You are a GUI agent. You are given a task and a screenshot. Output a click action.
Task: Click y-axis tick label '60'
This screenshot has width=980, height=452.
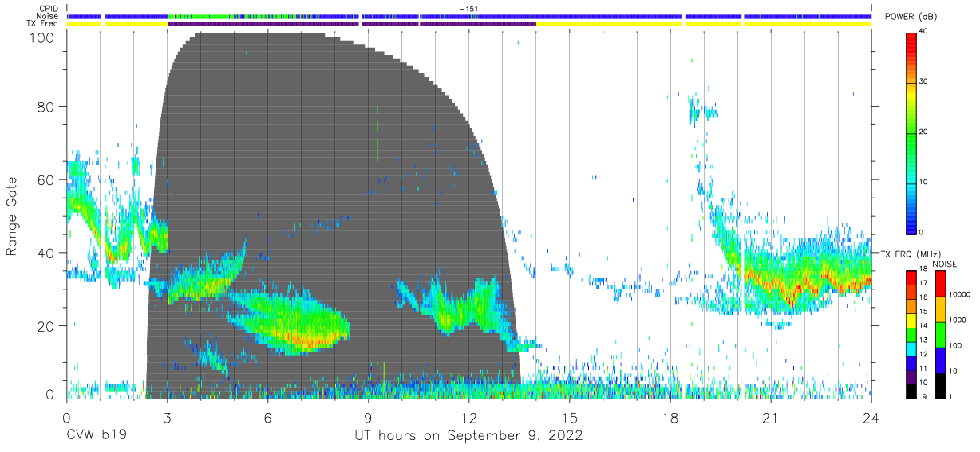(46, 180)
